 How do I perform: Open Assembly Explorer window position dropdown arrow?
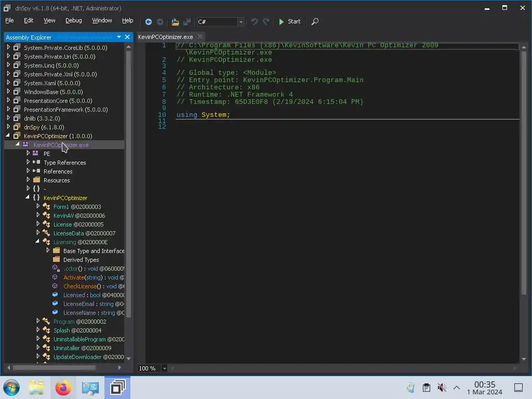point(119,37)
